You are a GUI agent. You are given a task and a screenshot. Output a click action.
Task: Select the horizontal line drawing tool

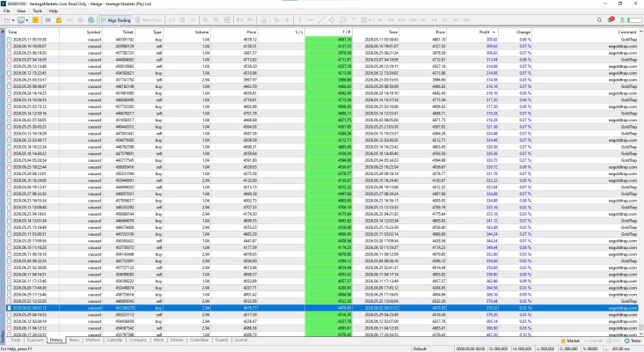[x=311, y=19]
